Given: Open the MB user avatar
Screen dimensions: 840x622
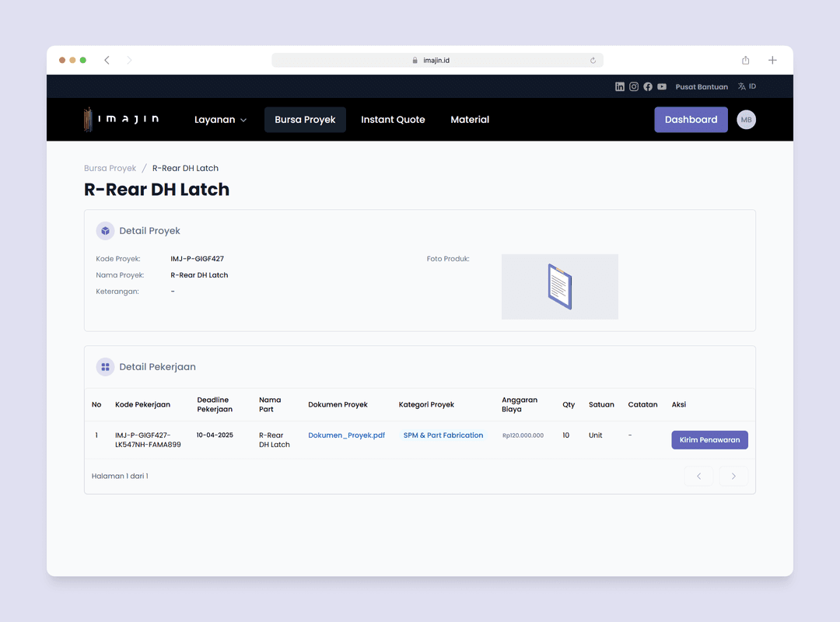Looking at the screenshot, I should point(746,120).
